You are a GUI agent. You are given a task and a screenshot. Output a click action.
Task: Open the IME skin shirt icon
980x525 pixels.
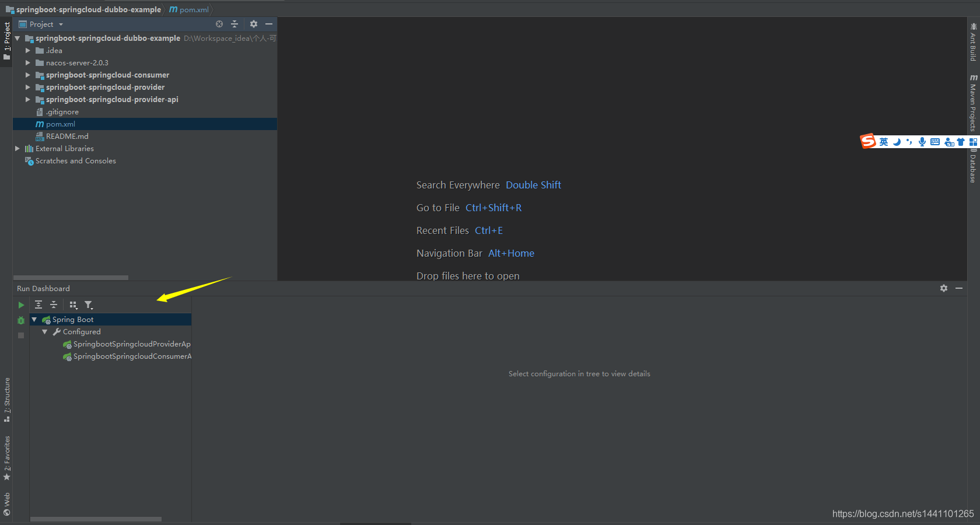pyautogui.click(x=961, y=142)
